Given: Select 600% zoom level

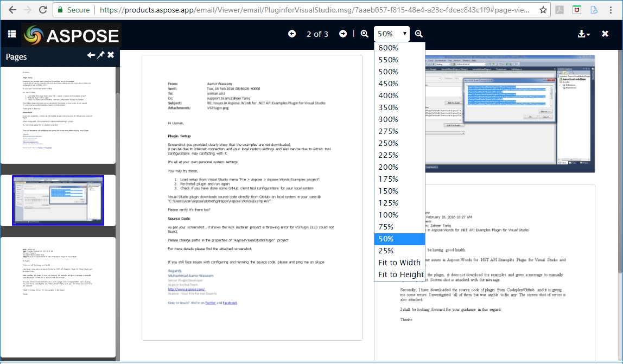Looking at the screenshot, I should (x=400, y=48).
